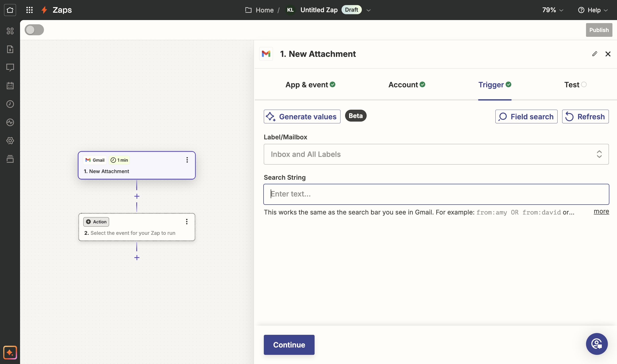Click the Home breadcrumb link
Viewport: 617px width, 364px height.
265,10
